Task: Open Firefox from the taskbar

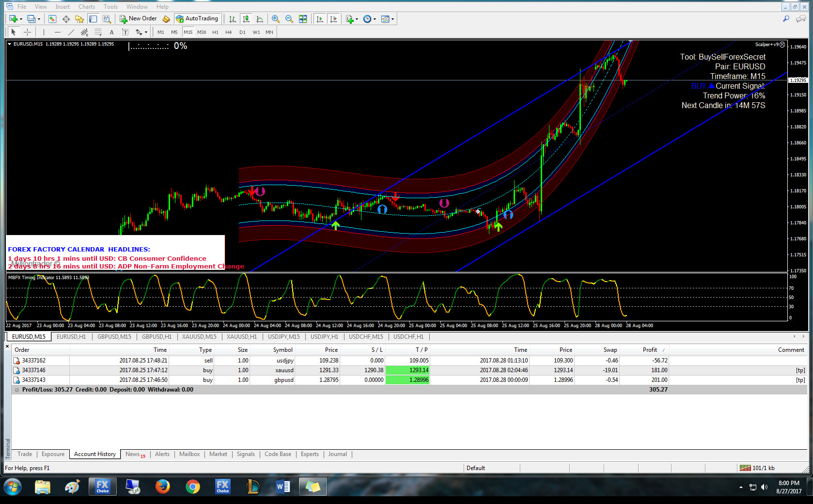Action: [x=163, y=487]
